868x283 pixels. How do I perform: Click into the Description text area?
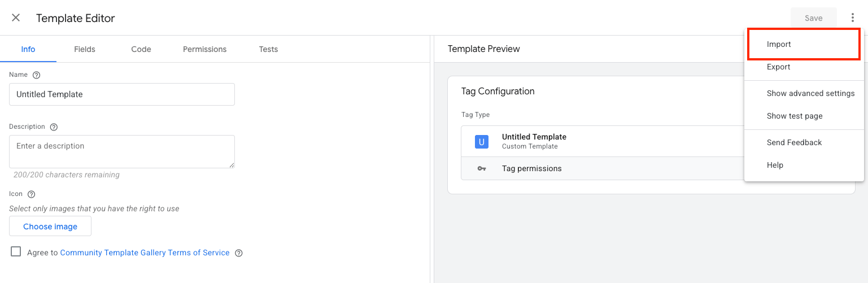[x=122, y=151]
